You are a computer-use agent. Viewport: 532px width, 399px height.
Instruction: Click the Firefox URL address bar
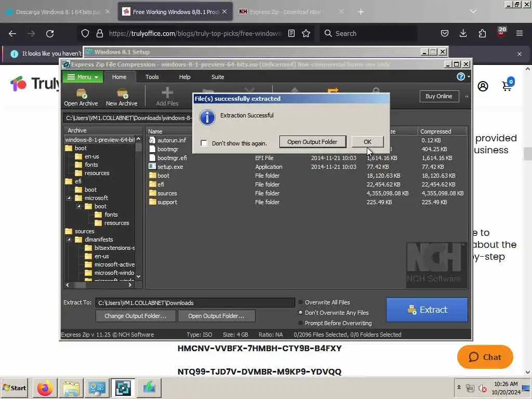point(195,33)
